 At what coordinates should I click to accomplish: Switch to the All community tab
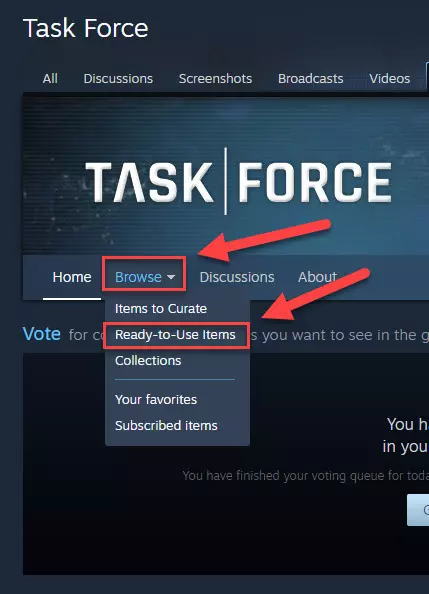50,78
